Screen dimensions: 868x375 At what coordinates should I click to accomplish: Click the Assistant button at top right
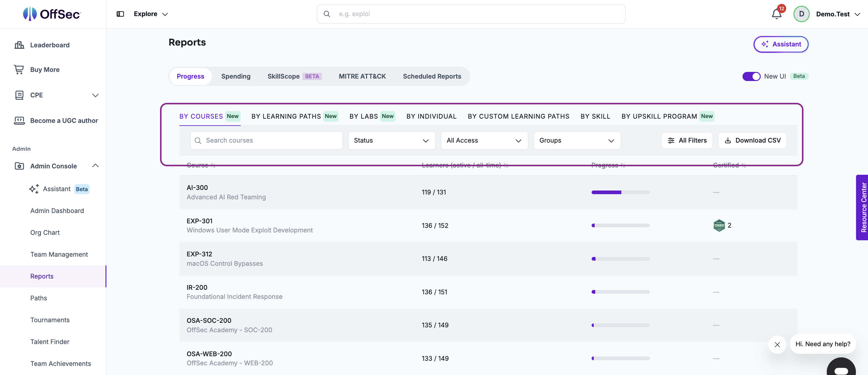click(x=780, y=44)
